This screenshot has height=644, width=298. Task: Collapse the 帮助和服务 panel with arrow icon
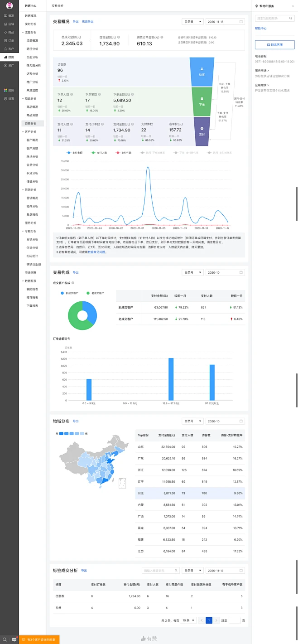click(293, 6)
